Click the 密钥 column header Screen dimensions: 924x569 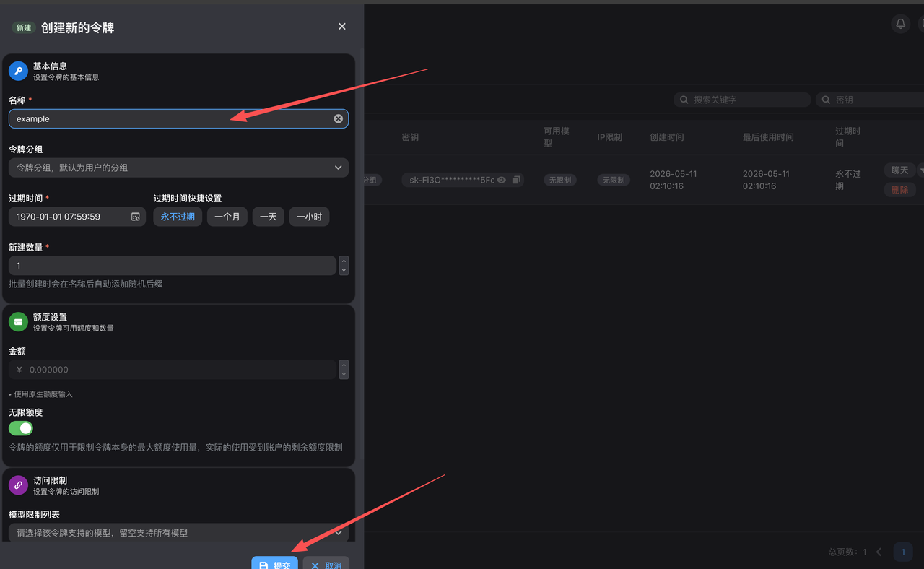[410, 137]
